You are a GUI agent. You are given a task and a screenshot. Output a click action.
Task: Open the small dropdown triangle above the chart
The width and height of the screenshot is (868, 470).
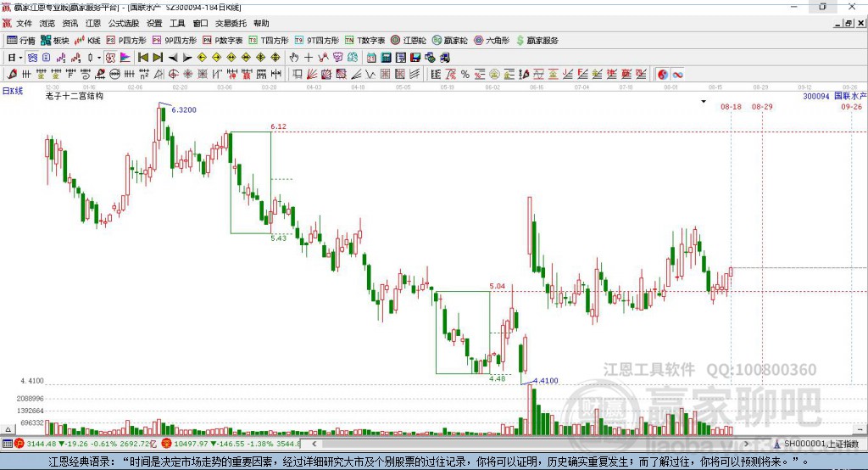704,102
